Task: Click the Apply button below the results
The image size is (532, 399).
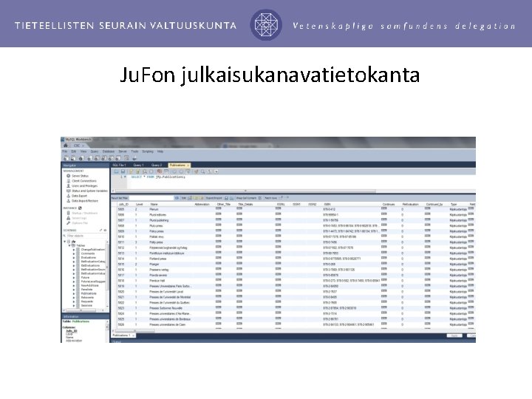Action: coord(454,336)
